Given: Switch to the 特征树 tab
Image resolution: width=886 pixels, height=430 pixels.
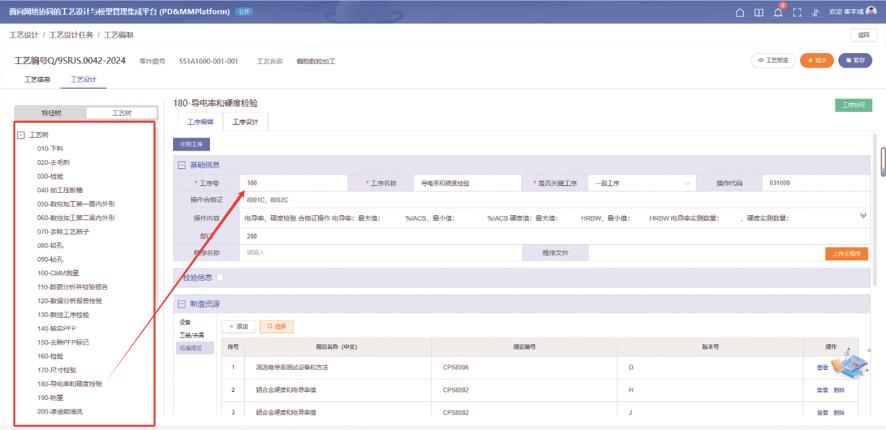Looking at the screenshot, I should (50, 113).
